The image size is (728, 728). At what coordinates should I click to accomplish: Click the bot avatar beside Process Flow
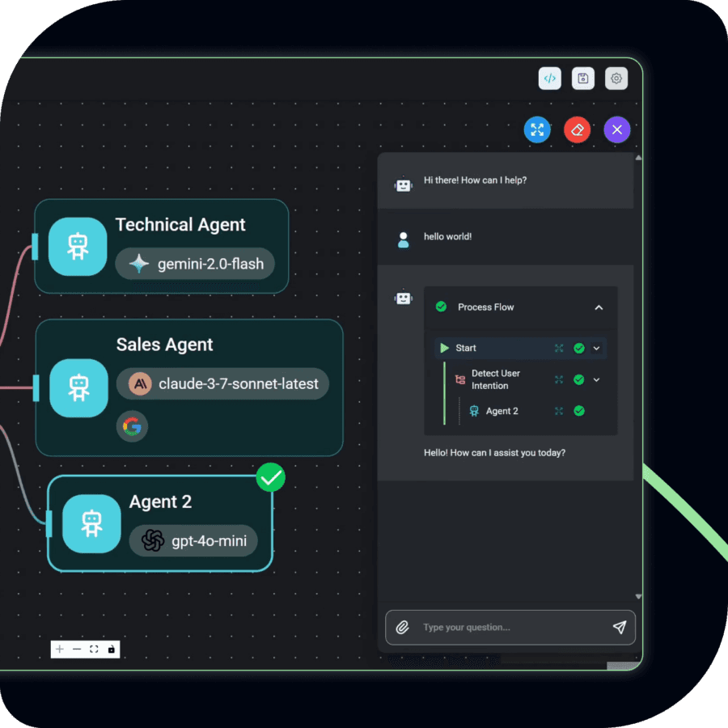pos(404,298)
